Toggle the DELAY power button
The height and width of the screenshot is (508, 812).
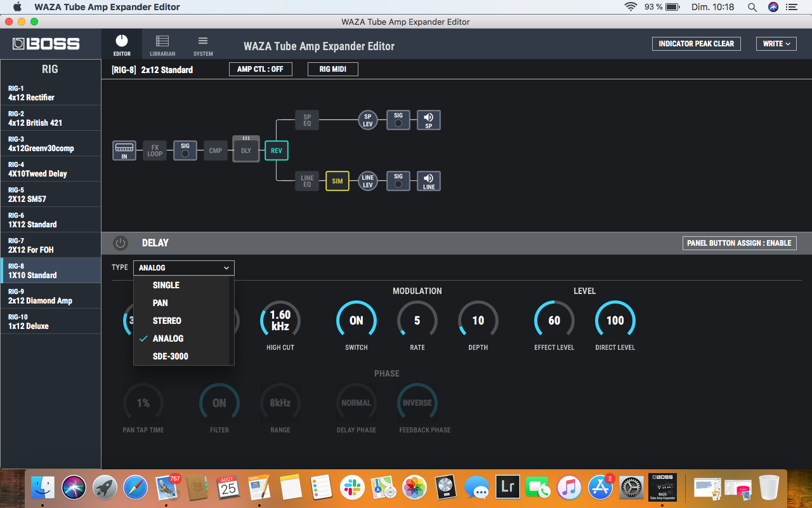pos(120,243)
